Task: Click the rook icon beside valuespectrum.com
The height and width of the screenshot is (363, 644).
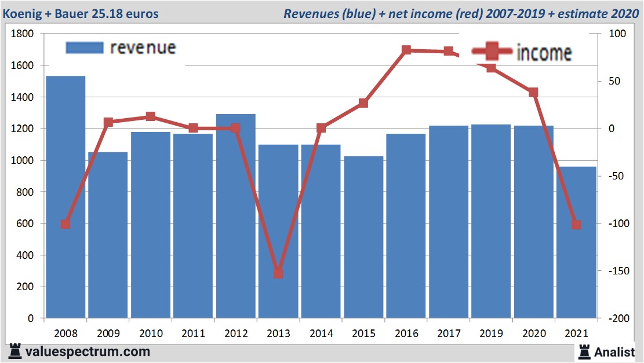Action: (14, 351)
